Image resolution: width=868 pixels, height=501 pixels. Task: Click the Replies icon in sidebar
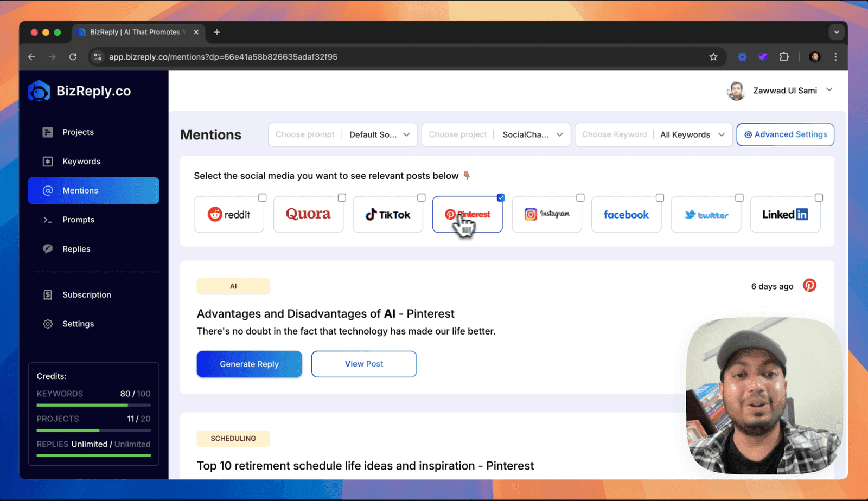click(x=48, y=249)
